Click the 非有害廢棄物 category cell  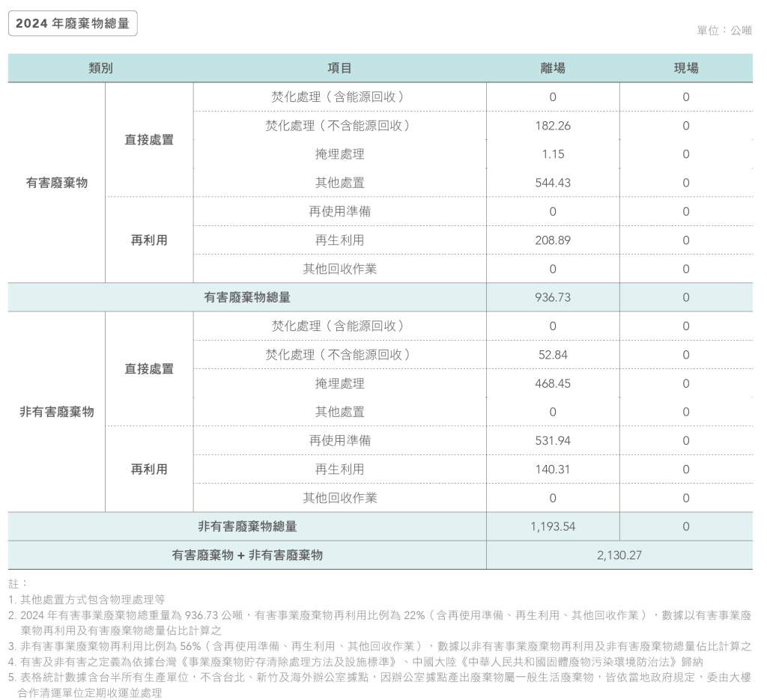(x=57, y=412)
